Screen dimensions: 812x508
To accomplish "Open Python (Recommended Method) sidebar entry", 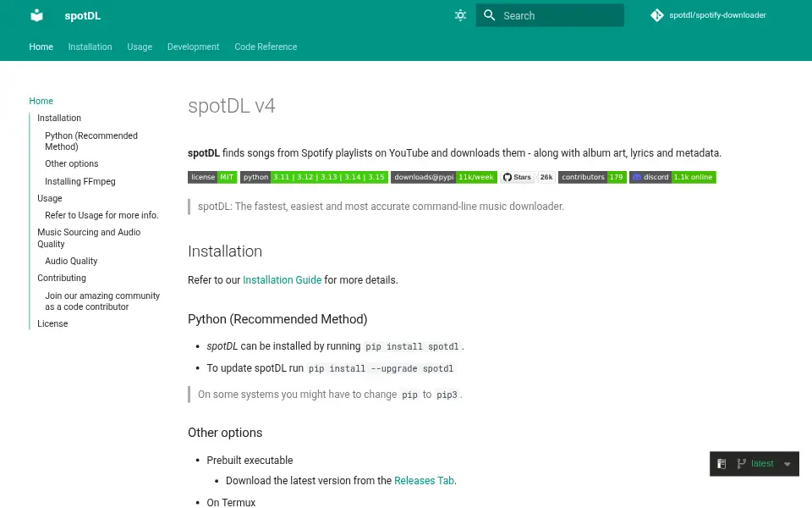I will [91, 141].
